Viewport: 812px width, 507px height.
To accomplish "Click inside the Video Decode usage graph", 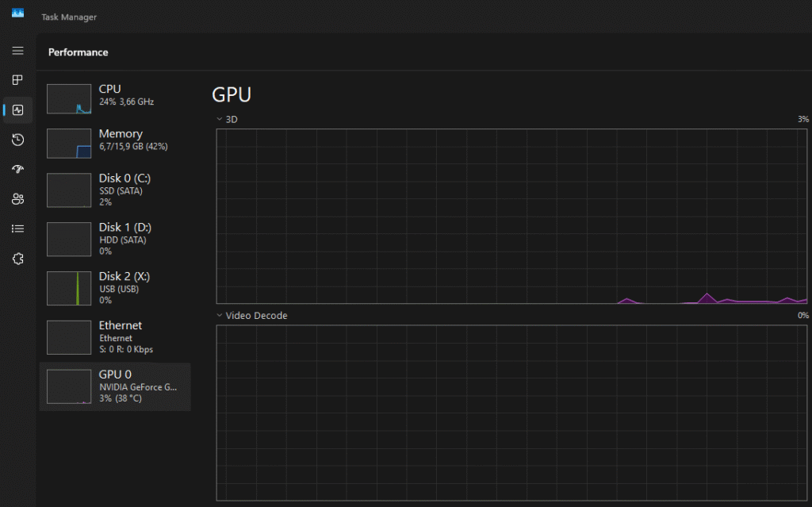I will [x=511, y=413].
